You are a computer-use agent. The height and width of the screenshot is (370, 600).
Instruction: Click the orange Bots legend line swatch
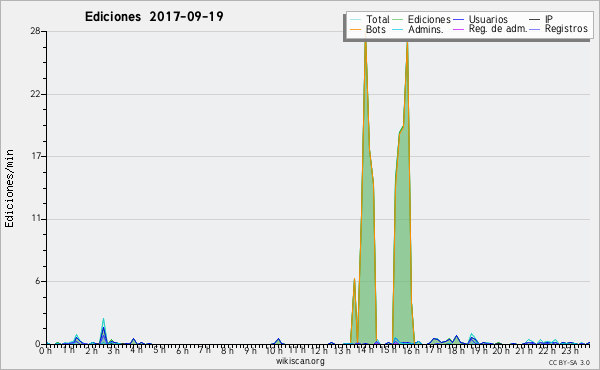(x=355, y=29)
